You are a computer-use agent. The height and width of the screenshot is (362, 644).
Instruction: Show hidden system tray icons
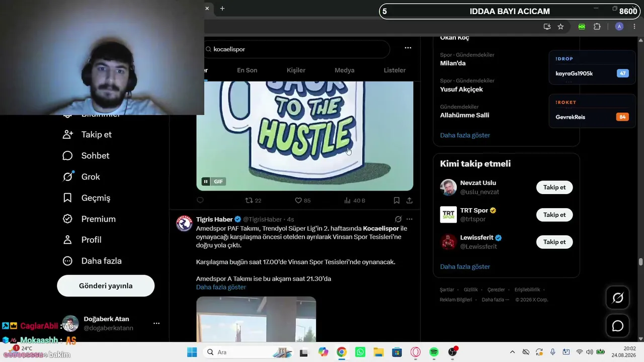(512, 352)
